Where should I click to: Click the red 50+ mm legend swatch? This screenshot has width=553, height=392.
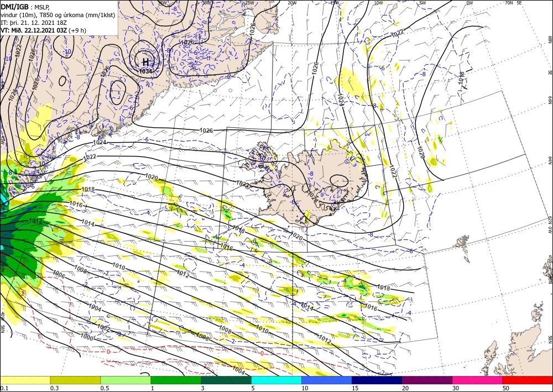pos(528,380)
